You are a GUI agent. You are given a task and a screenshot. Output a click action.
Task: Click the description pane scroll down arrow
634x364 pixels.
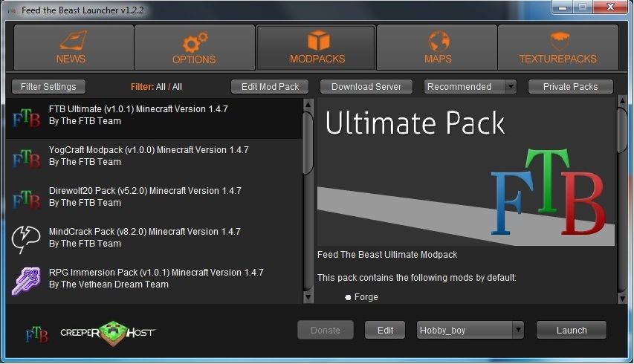tap(623, 299)
